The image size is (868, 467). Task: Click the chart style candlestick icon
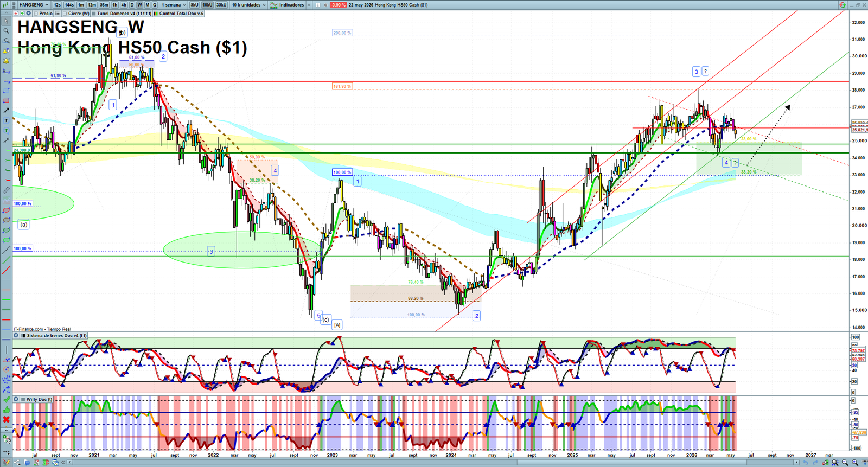pos(5,5)
